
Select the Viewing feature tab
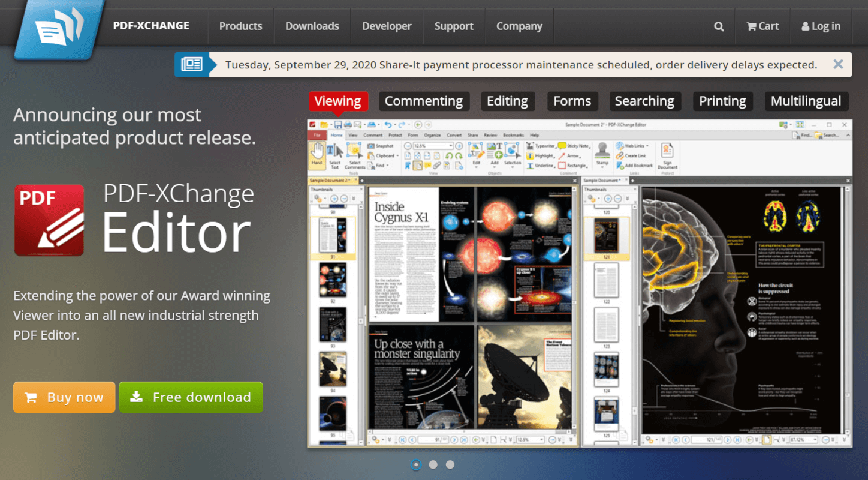(x=337, y=101)
